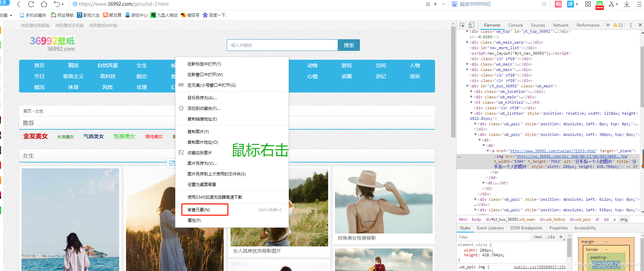Open the 收藏 bookmarks dropdown arrow

click(x=11, y=15)
